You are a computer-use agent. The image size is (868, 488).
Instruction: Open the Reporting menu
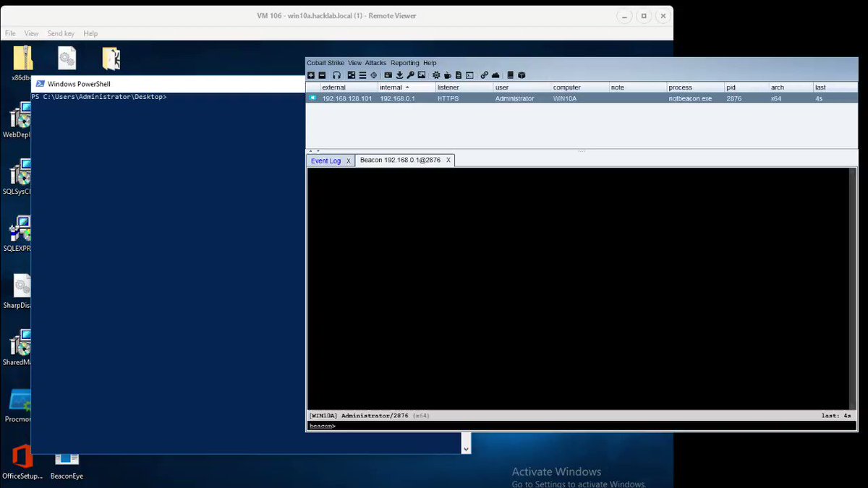405,63
